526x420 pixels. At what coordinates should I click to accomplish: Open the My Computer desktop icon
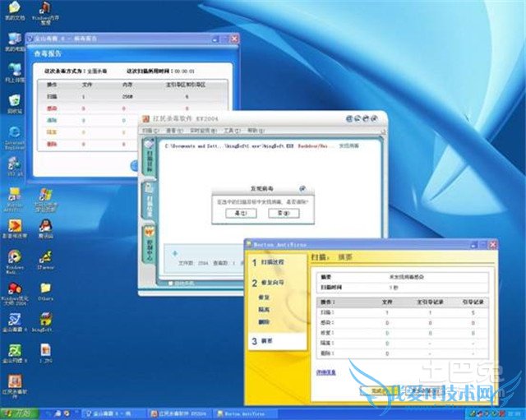(14, 42)
